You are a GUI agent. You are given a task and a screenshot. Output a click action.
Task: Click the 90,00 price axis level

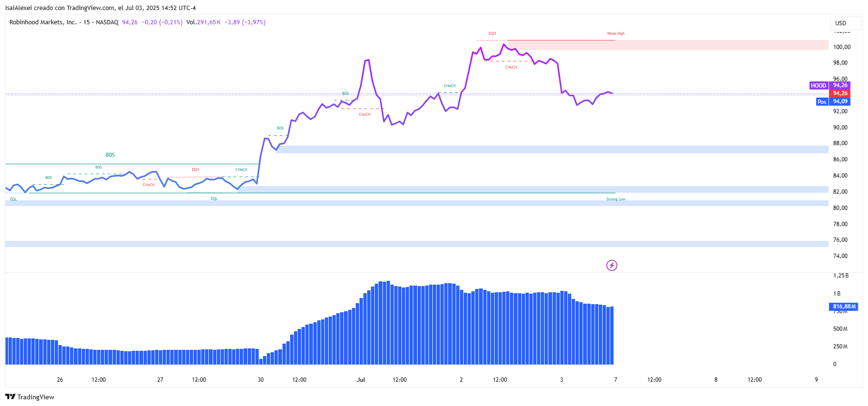point(840,128)
